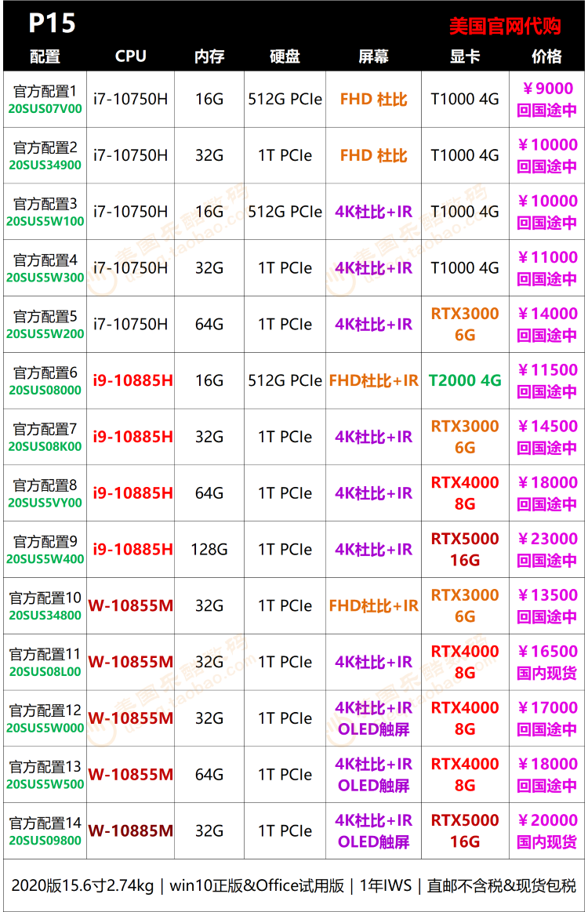Screen dimensions: 588x912
Task: Click the 美国官网代购 red heading
Action: coord(505,26)
